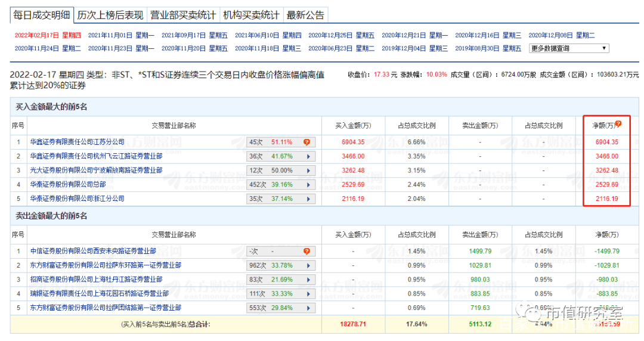Open the 更多数据查询 dropdown
The height and width of the screenshot is (341, 644).
(569, 48)
